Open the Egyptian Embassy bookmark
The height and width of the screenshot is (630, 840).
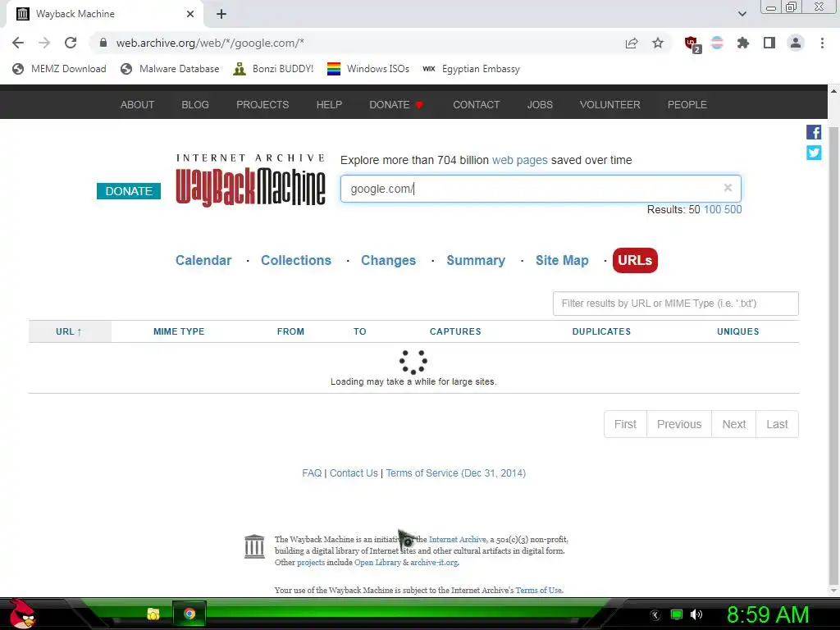point(472,69)
